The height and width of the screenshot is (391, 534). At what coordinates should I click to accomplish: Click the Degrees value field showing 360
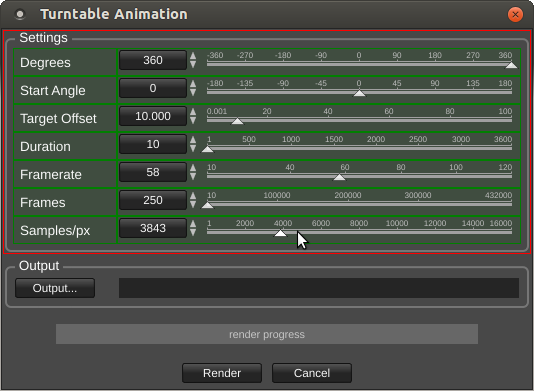(x=153, y=60)
